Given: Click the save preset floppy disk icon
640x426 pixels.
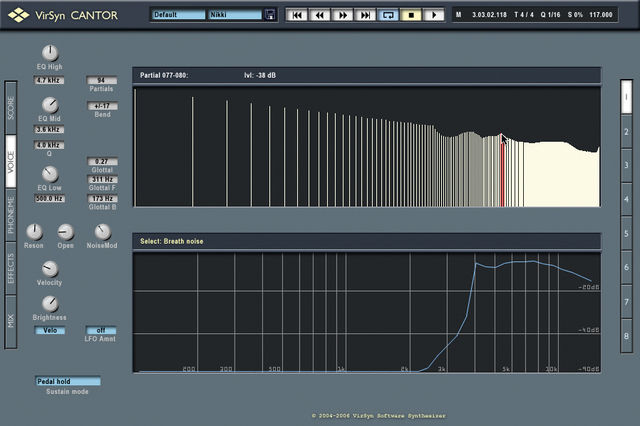Looking at the screenshot, I should coord(270,15).
